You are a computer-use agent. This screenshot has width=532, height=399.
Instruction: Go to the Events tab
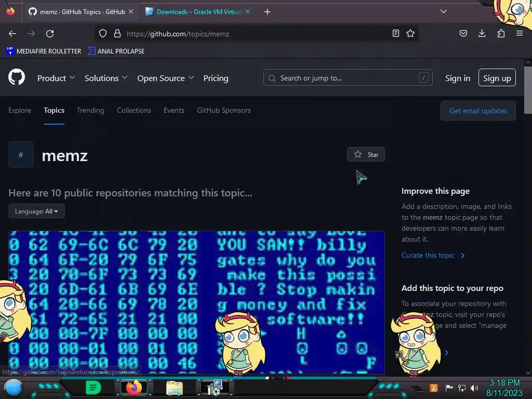(174, 110)
